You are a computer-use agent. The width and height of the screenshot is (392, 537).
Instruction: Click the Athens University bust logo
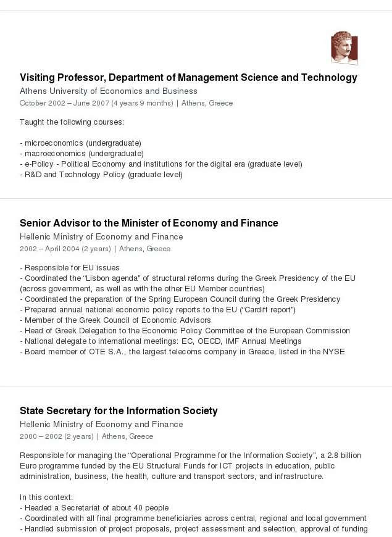(x=344, y=48)
